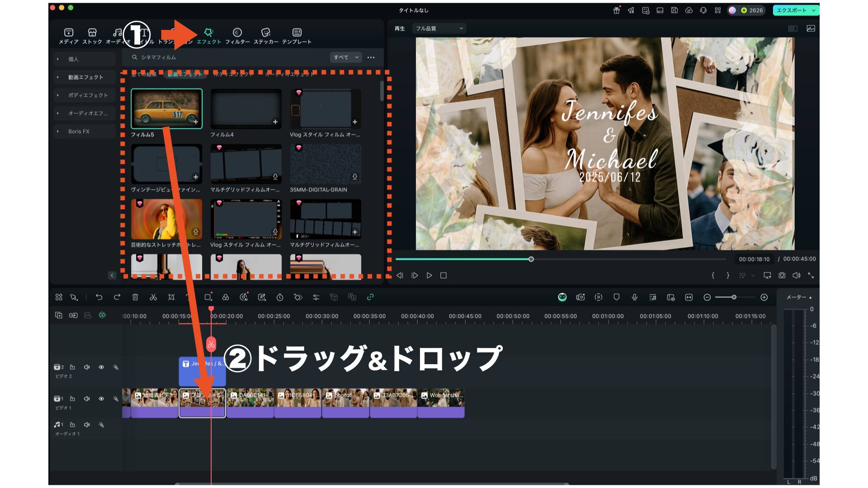Mute the ビデオ 2 track speaker
This screenshot has height=488, width=868.
click(87, 367)
